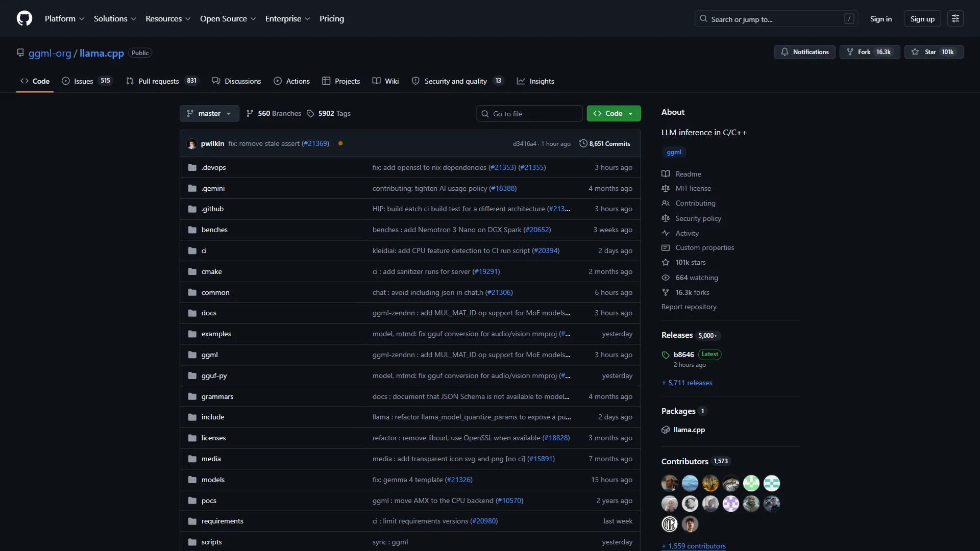This screenshot has width=980, height=551.
Task: Expand the Solutions navigation menu
Action: pos(115,18)
